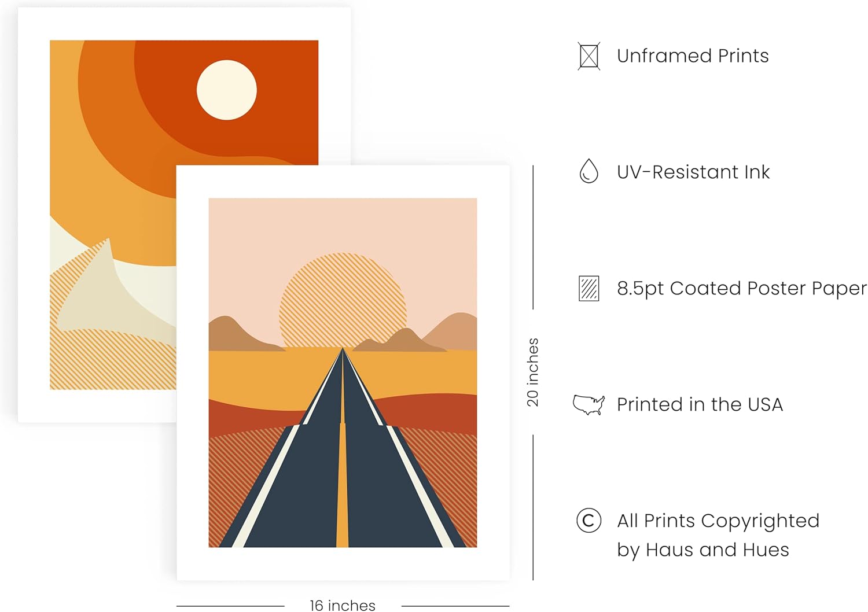This screenshot has width=868, height=612.
Task: Click the striped sun above the highway
Action: tap(343, 295)
